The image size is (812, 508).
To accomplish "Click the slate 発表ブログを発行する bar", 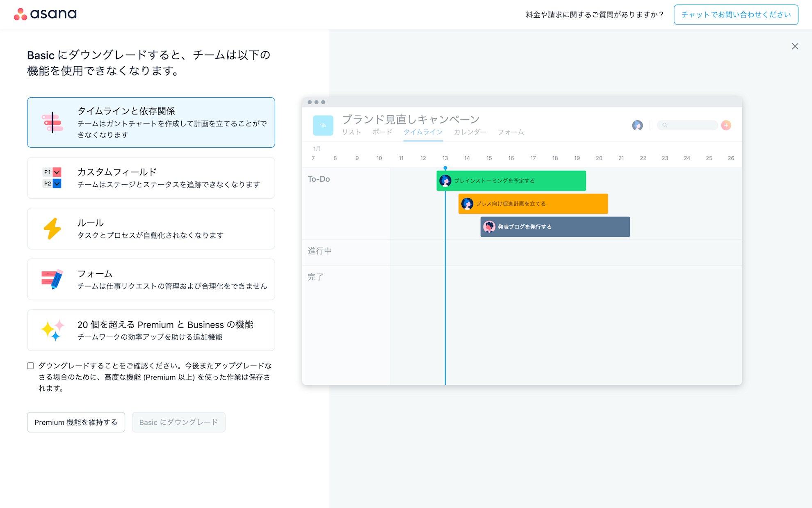I will point(555,227).
